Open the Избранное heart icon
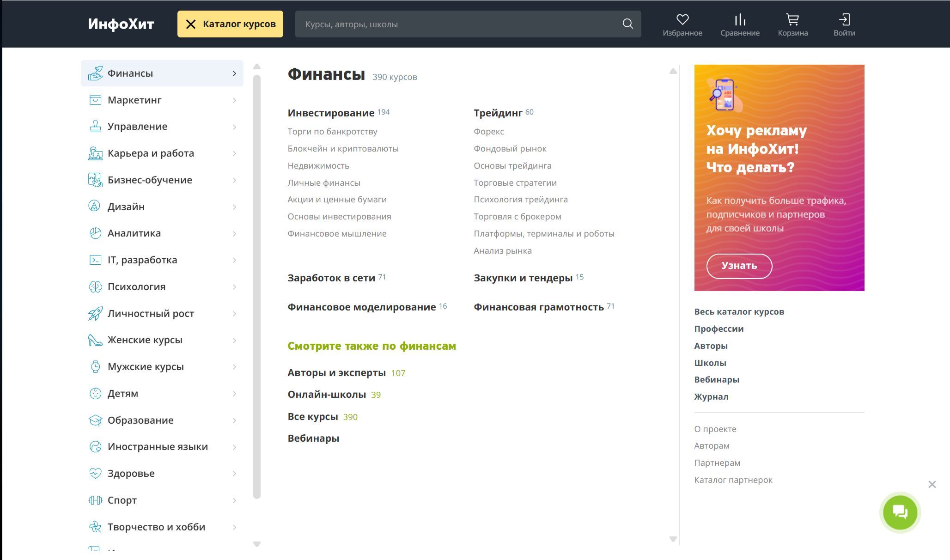This screenshot has height=560, width=950. [682, 19]
